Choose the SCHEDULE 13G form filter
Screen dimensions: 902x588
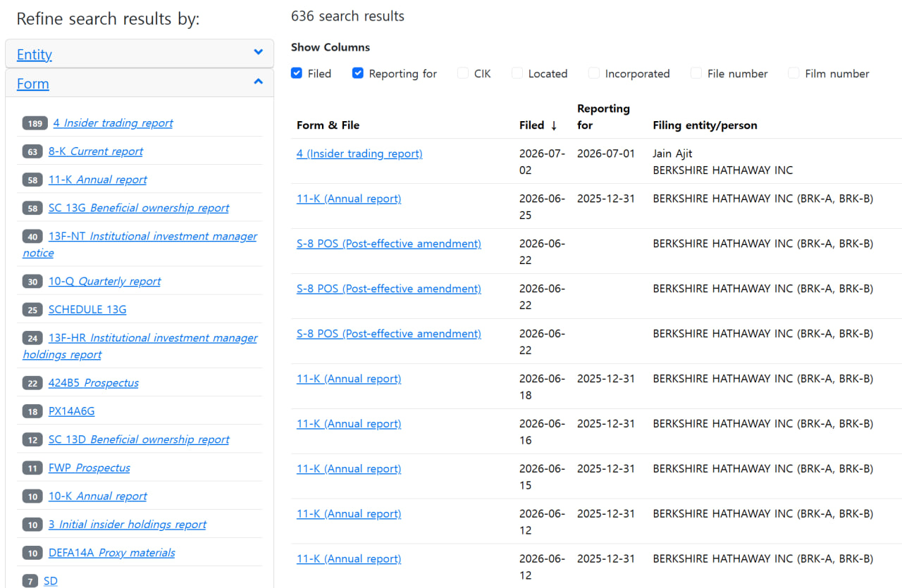tap(87, 310)
